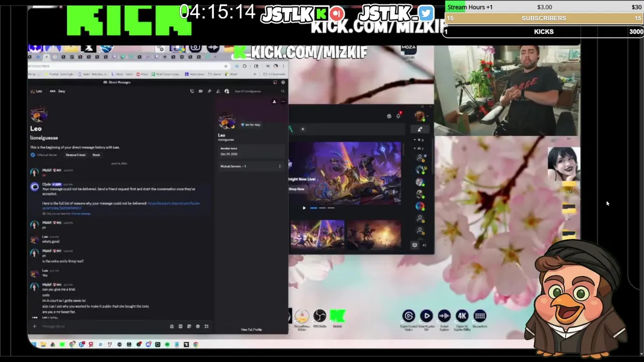Start a video call with Leo in Discord

[x=200, y=91]
